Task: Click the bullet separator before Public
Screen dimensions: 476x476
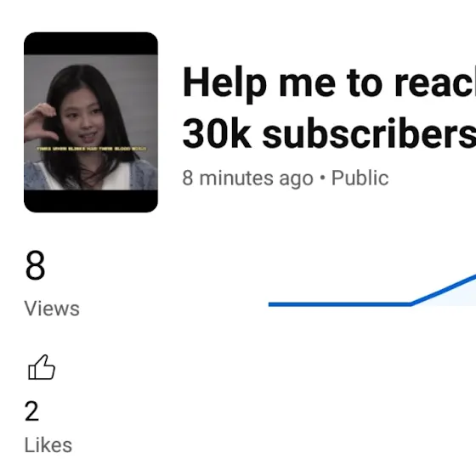Action: (322, 178)
